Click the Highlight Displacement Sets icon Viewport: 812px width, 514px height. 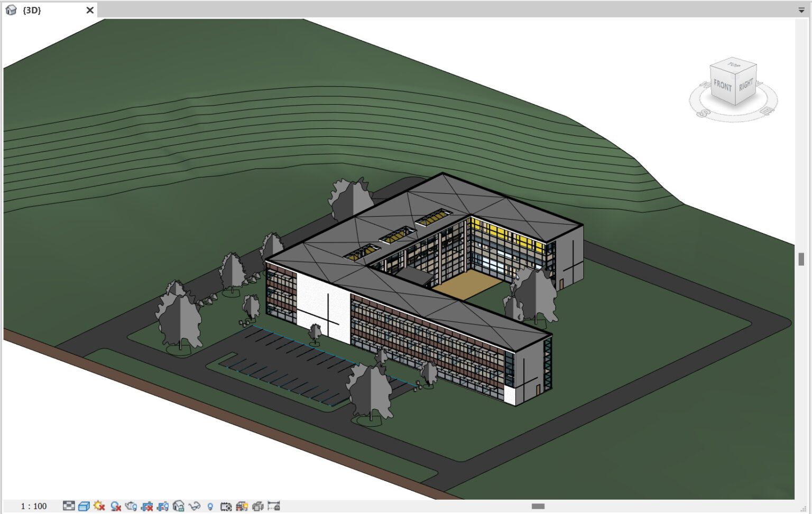(259, 506)
